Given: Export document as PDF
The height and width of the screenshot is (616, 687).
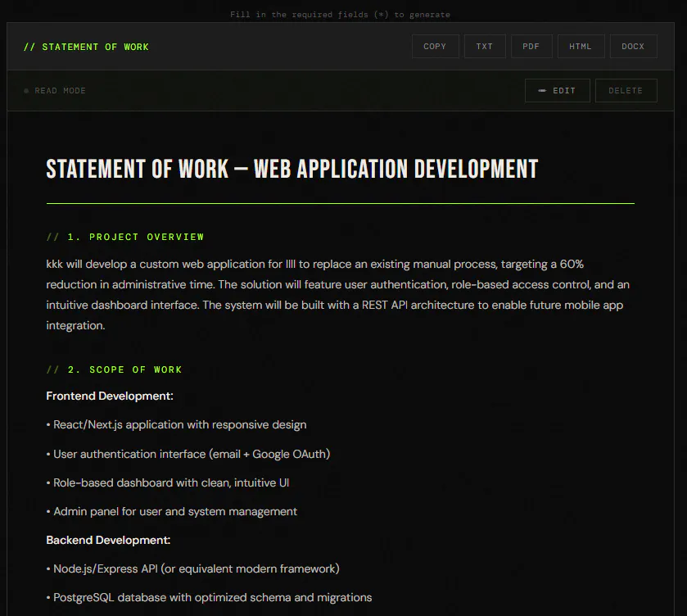Looking at the screenshot, I should [531, 47].
